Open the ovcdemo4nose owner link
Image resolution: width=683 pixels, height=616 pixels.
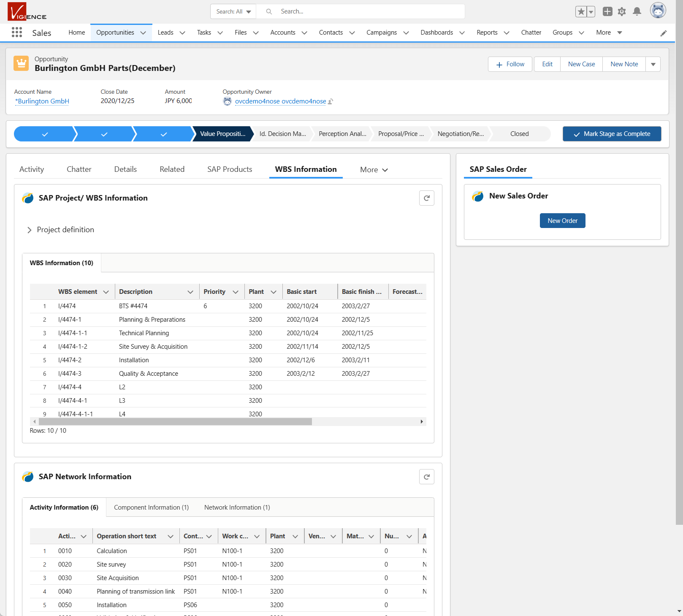[280, 101]
